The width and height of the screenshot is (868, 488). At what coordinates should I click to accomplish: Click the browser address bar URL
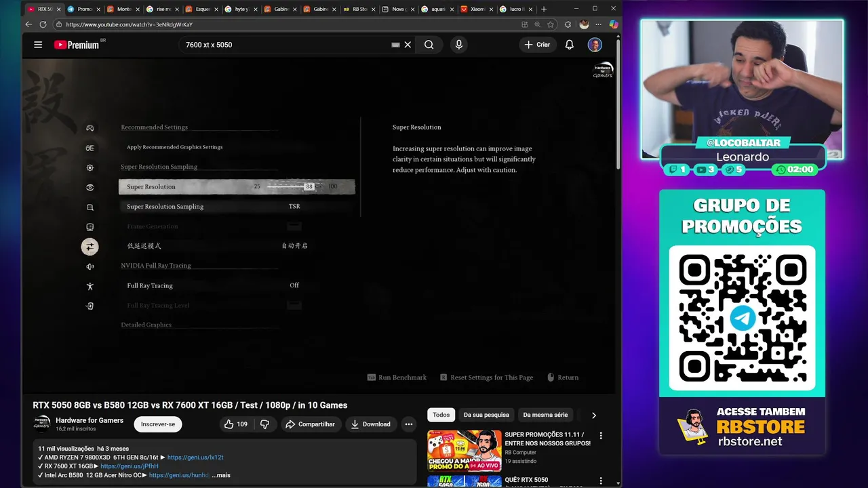pyautogui.click(x=129, y=24)
